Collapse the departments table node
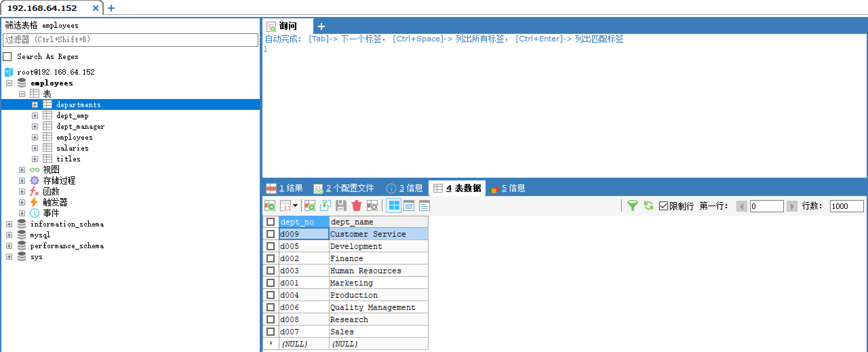Screen dimensions: 868x352 click(x=35, y=104)
